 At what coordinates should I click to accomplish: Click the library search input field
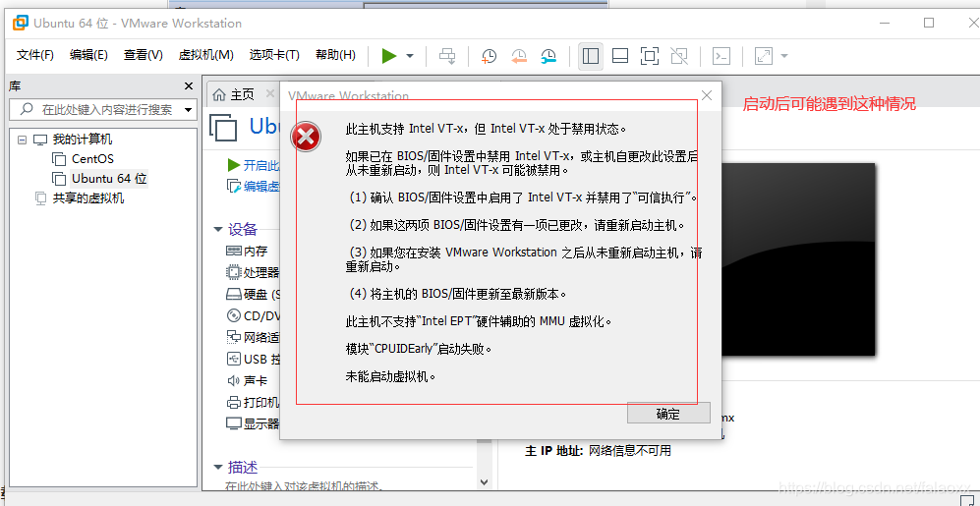[x=103, y=109]
